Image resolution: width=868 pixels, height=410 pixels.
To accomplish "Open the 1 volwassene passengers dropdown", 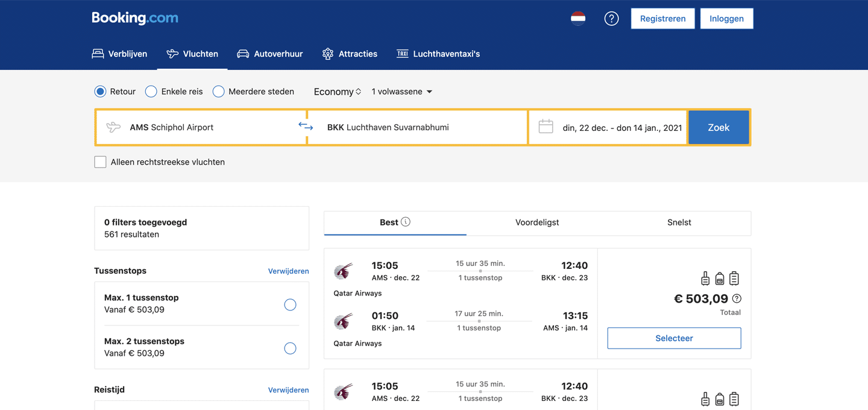I will click(402, 92).
